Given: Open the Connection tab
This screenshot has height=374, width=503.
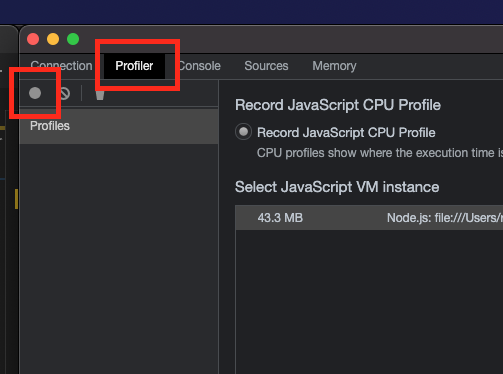Looking at the screenshot, I should click(61, 66).
